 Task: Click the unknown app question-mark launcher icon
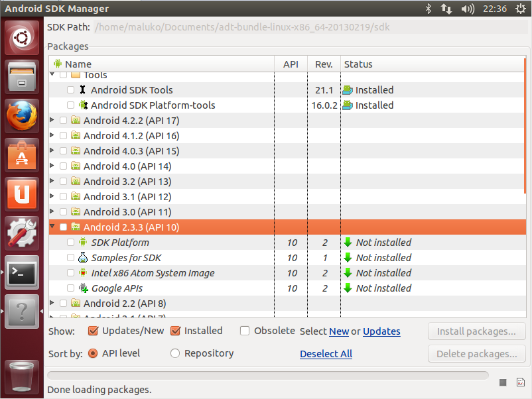point(22,312)
